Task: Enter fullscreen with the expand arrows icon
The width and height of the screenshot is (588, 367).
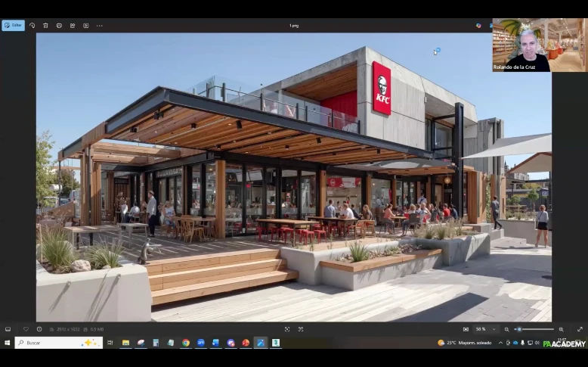Action: [580, 329]
